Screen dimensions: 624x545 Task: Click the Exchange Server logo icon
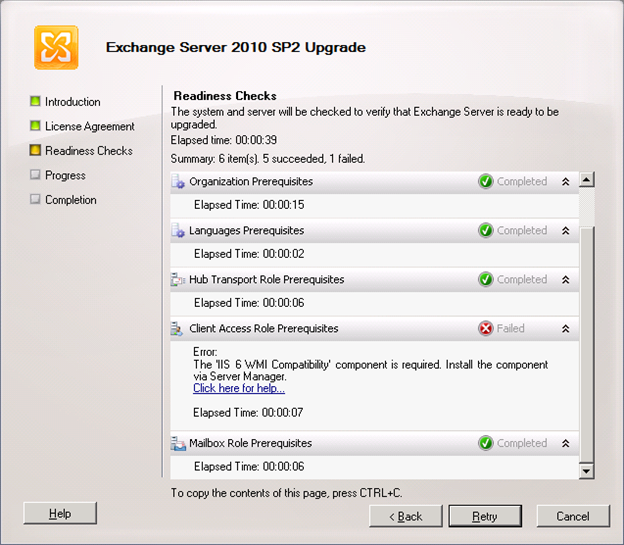tap(56, 47)
